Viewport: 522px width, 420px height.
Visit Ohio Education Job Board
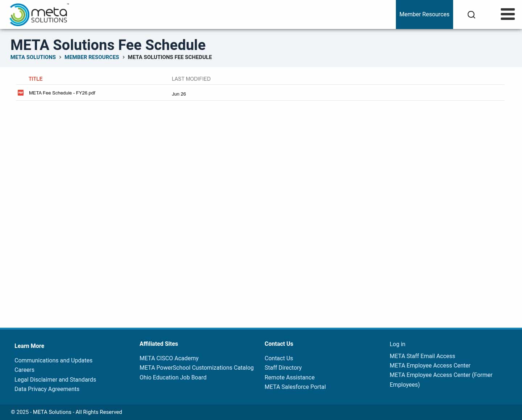pos(173,378)
